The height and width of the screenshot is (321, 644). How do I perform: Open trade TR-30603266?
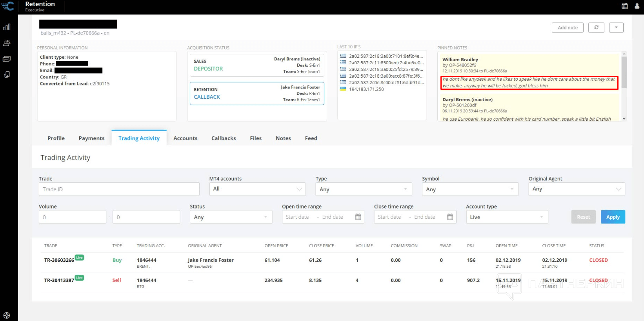pyautogui.click(x=59, y=260)
